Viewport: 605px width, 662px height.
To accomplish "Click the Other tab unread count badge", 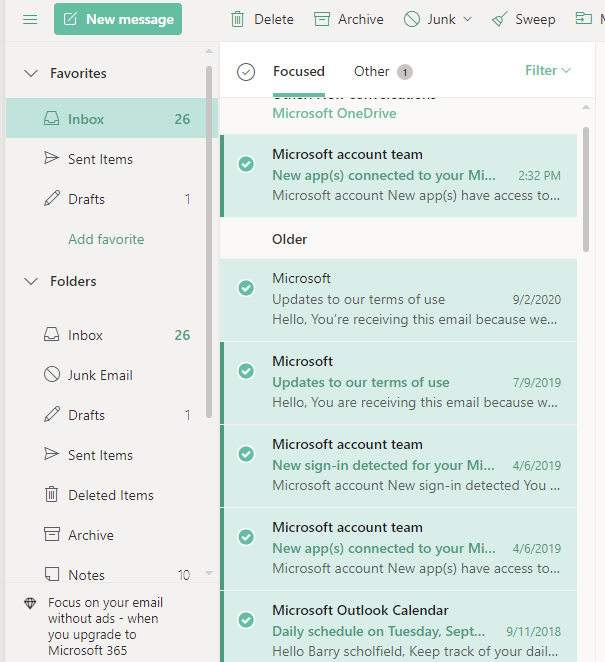I will [404, 72].
